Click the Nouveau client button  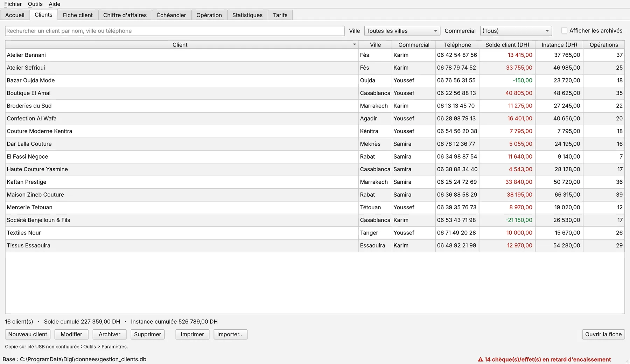[x=28, y=334]
